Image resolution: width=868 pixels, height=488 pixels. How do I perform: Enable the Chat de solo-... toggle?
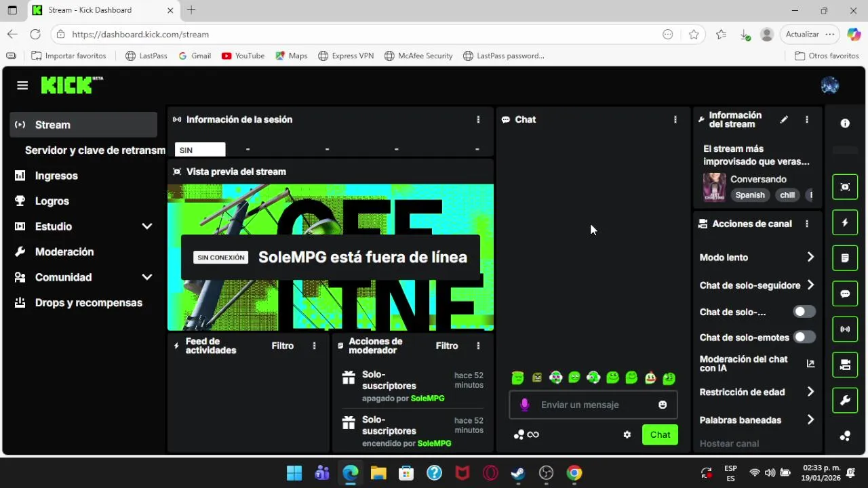coord(804,312)
